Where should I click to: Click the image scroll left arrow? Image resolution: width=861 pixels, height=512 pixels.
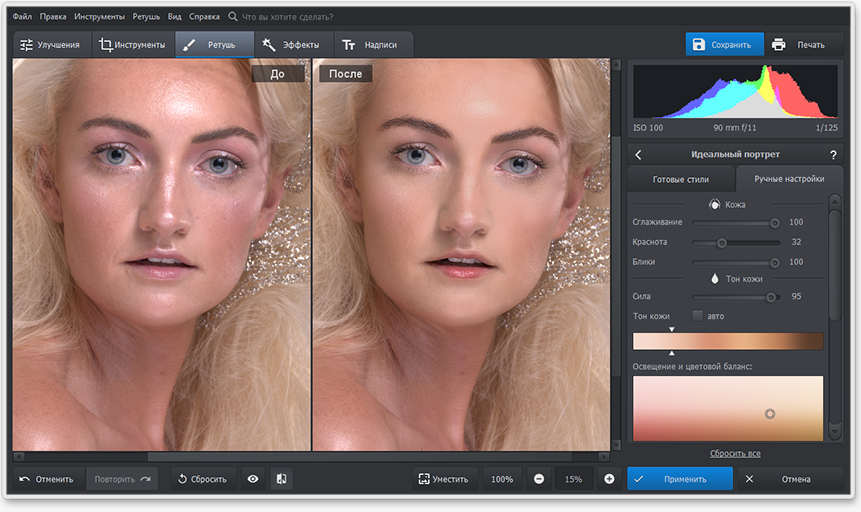(19, 457)
